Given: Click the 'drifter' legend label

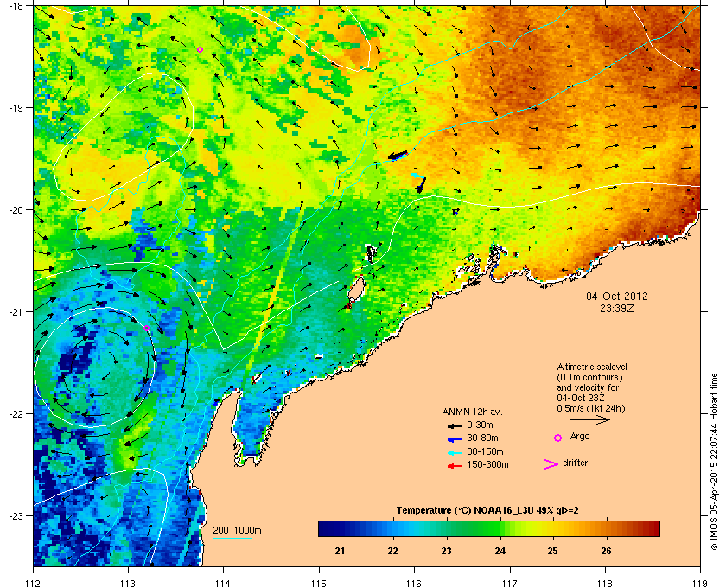Looking at the screenshot, I should point(575,463).
